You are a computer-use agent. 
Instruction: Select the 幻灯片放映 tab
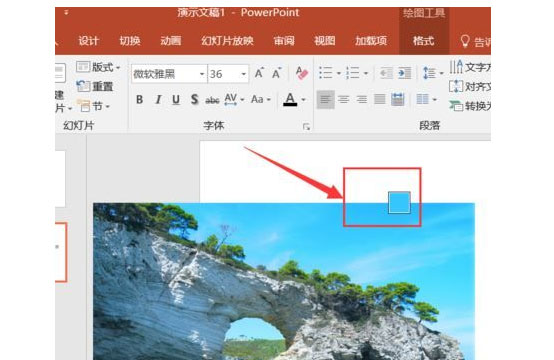coord(227,41)
